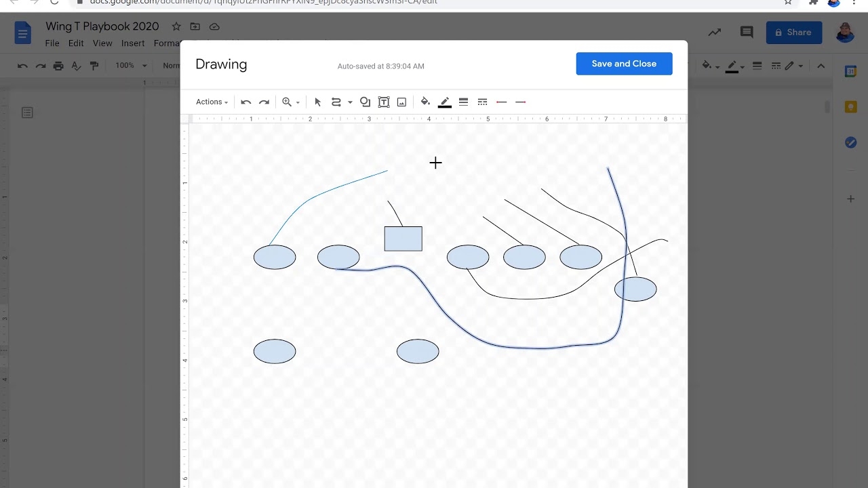Image resolution: width=868 pixels, height=488 pixels.
Task: Open Google Calendar from the side panel
Action: (x=851, y=70)
